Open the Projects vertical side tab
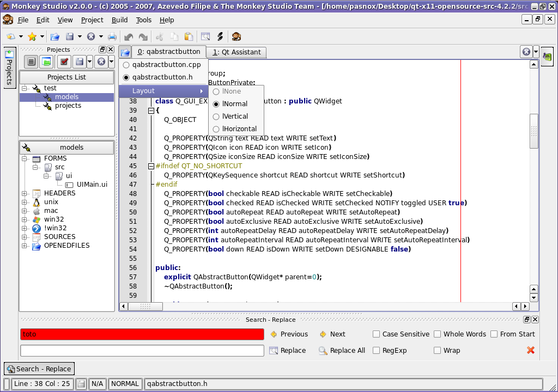558x392 pixels. [x=10, y=67]
